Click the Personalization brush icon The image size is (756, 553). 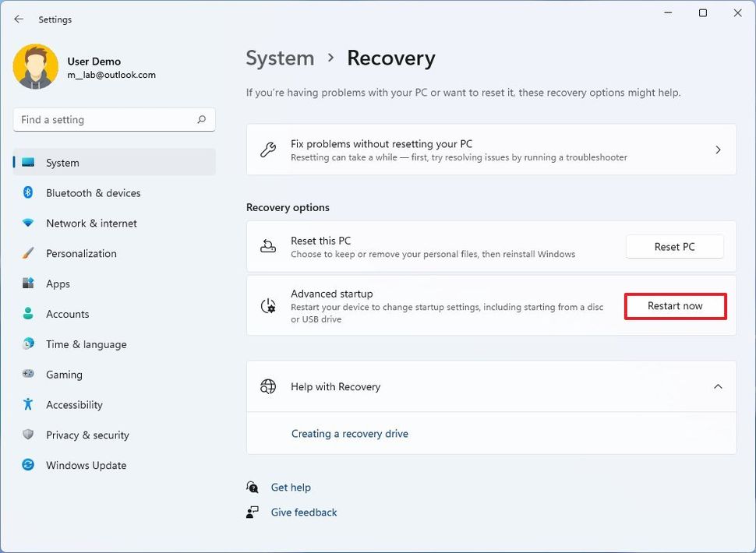(28, 253)
